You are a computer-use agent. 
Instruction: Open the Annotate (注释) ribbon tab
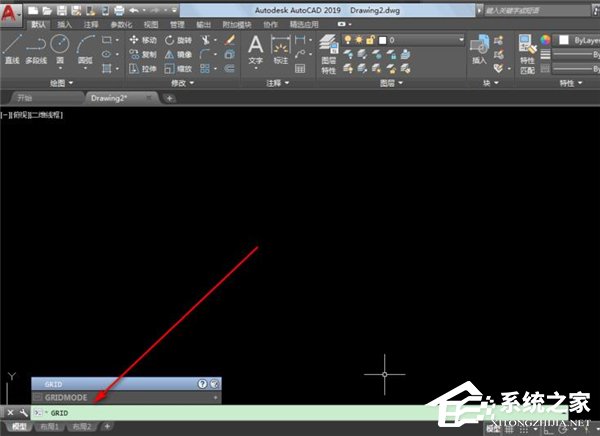click(91, 24)
